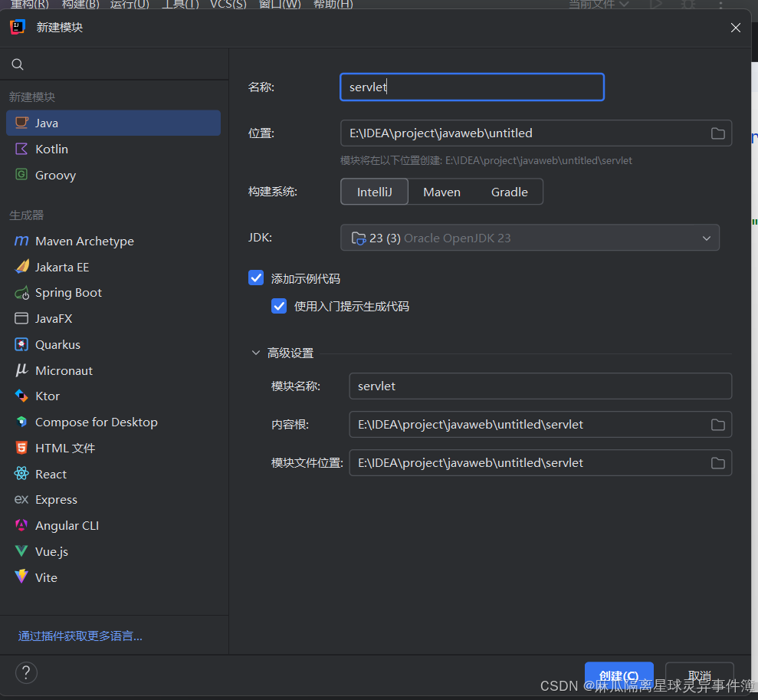The height and width of the screenshot is (700, 758).
Task: Choose the HTML 文件 generator
Action: tap(113, 448)
